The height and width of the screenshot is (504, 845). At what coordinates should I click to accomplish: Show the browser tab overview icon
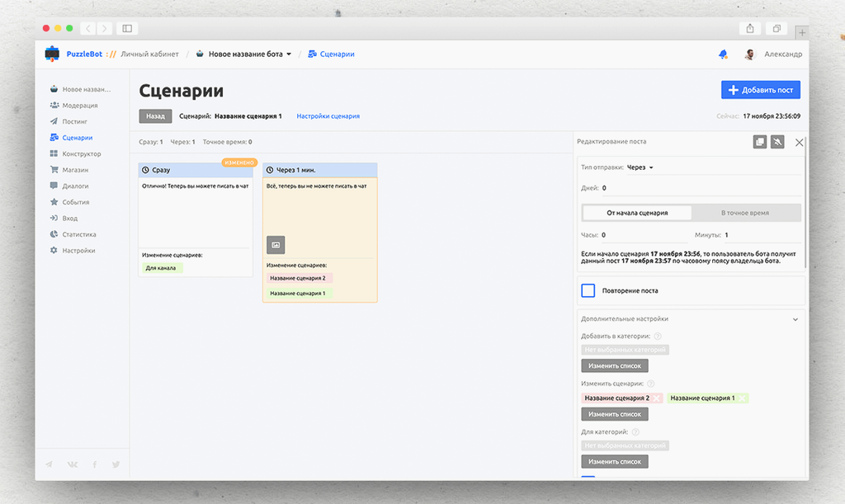[777, 29]
